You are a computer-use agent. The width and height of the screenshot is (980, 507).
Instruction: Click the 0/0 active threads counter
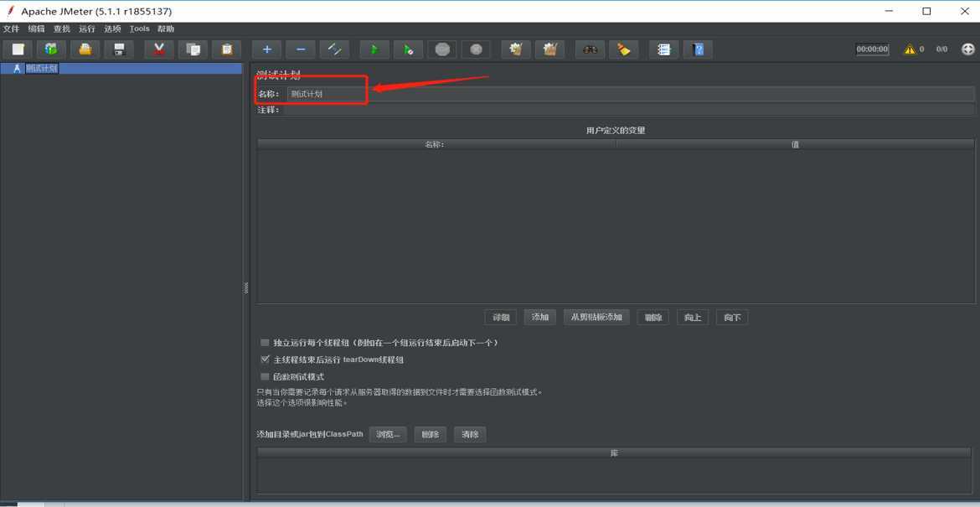(x=941, y=49)
